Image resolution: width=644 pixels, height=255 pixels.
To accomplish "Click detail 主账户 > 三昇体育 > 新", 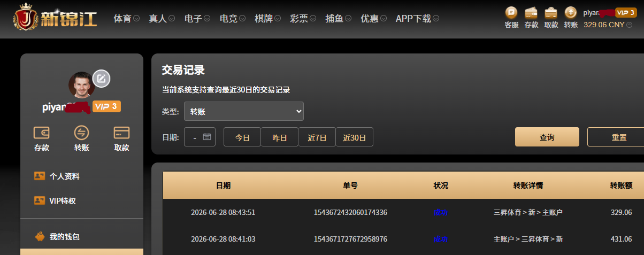I will point(528,239).
